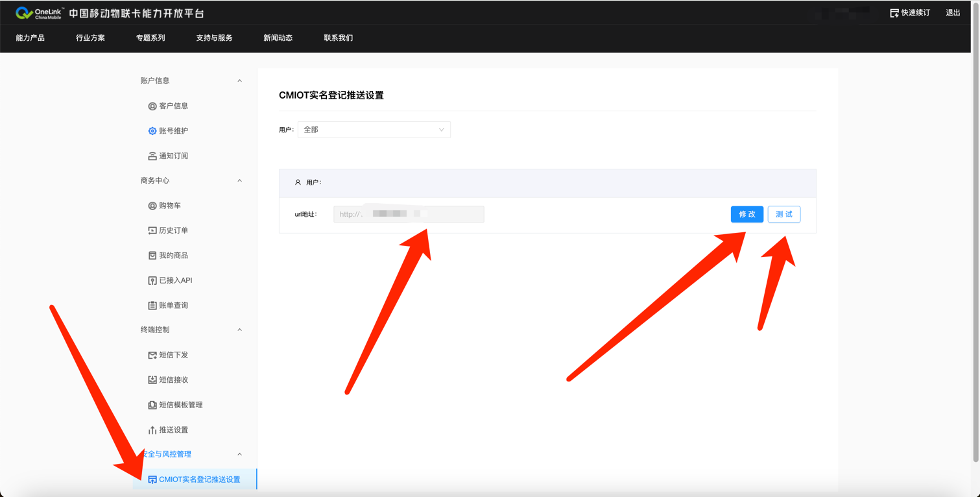This screenshot has width=980, height=497.
Task: Click the 通知订阅 icon
Action: coord(152,156)
